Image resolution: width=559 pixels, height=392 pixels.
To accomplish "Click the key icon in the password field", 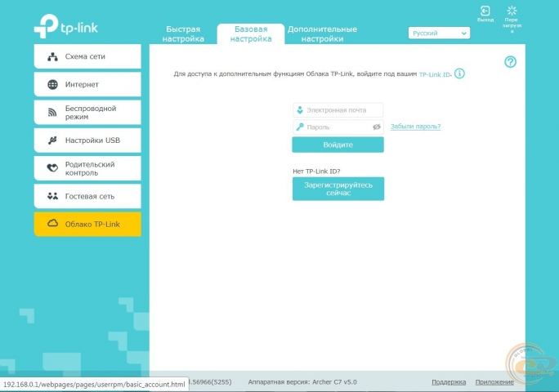I will click(x=300, y=127).
